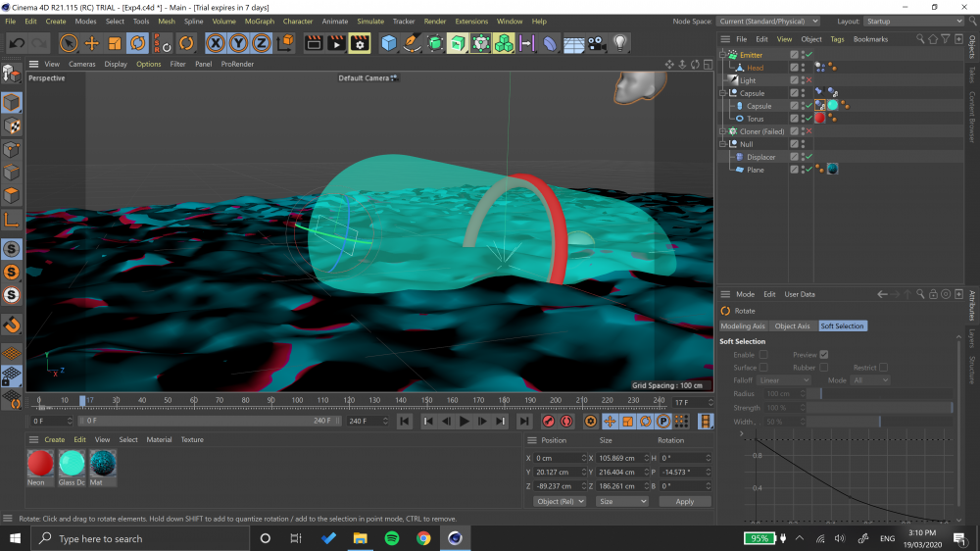Click the Apply button in coordinates panel
Screen dimensions: 980x551
(684, 501)
